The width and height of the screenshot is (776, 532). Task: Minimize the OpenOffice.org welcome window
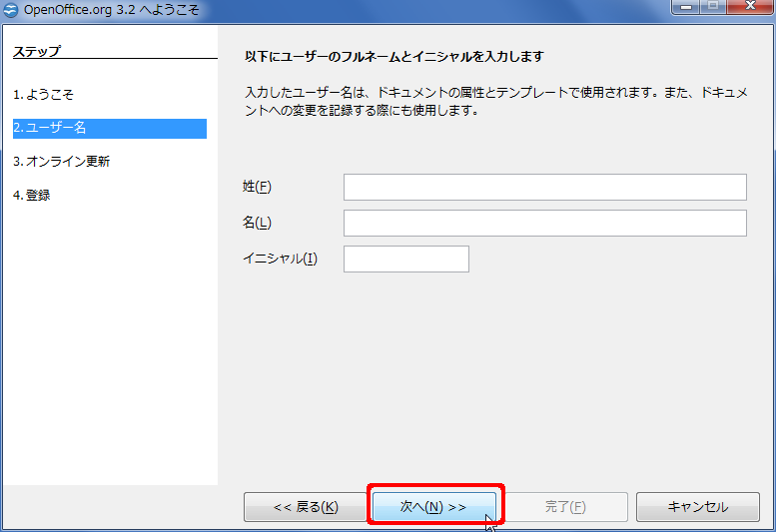point(687,8)
